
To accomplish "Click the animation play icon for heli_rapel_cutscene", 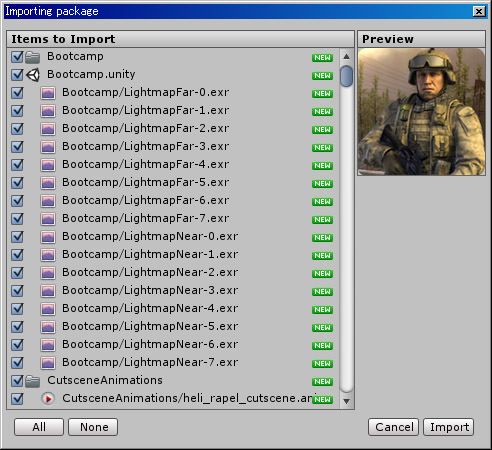I will coord(48,399).
